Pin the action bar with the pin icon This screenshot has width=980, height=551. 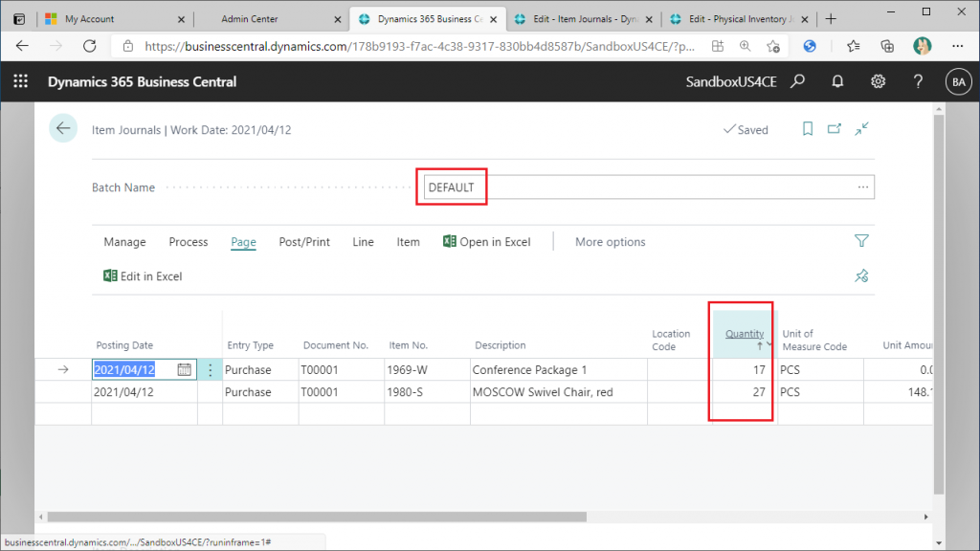pyautogui.click(x=861, y=275)
